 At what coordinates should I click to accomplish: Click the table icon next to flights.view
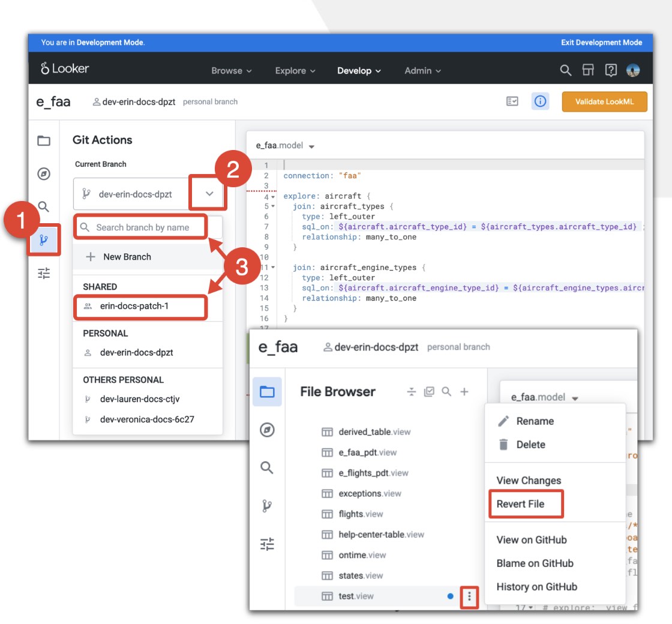pyautogui.click(x=327, y=514)
